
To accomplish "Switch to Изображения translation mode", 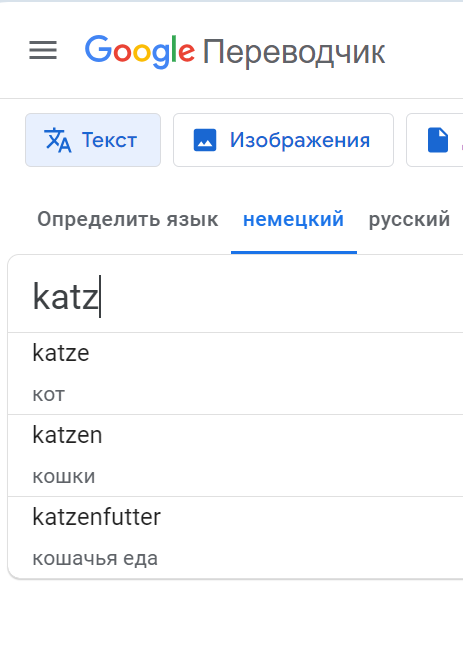I will pos(283,140).
